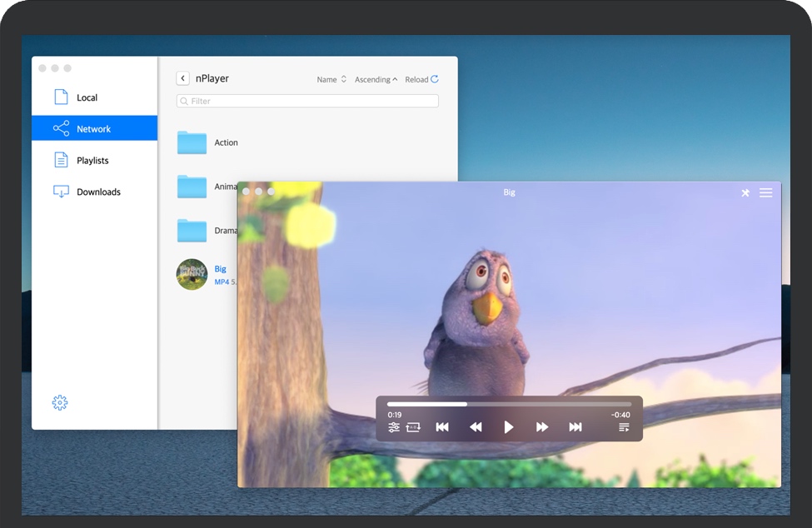812x528 pixels.
Task: Toggle Ascending sort order
Action: tap(376, 78)
